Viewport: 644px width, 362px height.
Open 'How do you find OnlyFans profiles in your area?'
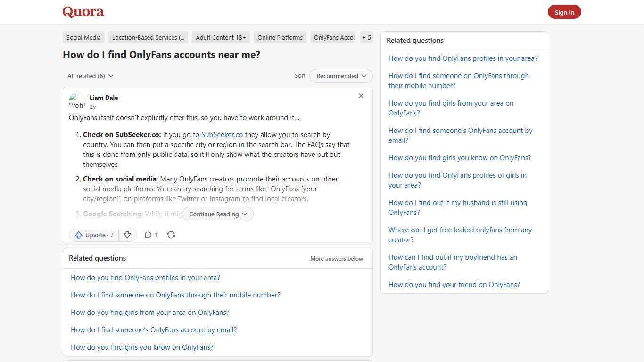pyautogui.click(x=145, y=277)
